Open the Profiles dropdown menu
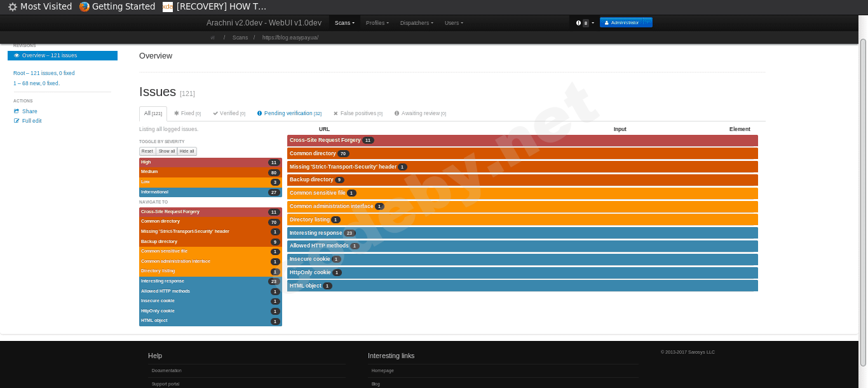Screen dimensions: 868x388 377,23
